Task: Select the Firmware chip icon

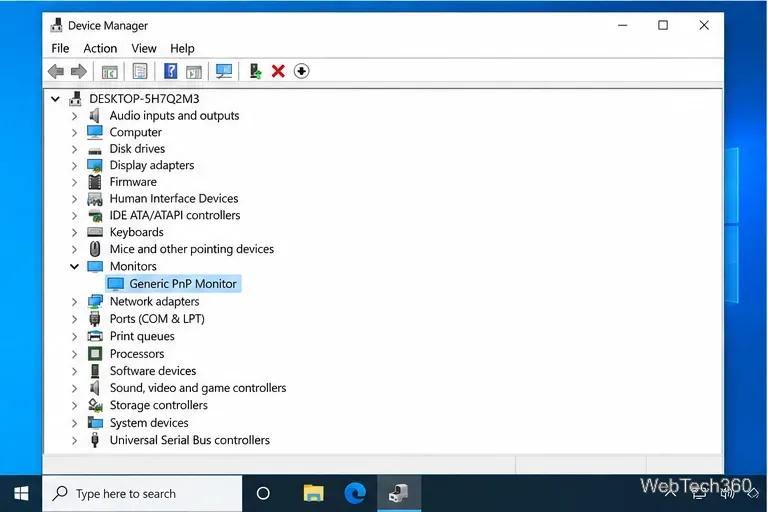Action: [95, 182]
